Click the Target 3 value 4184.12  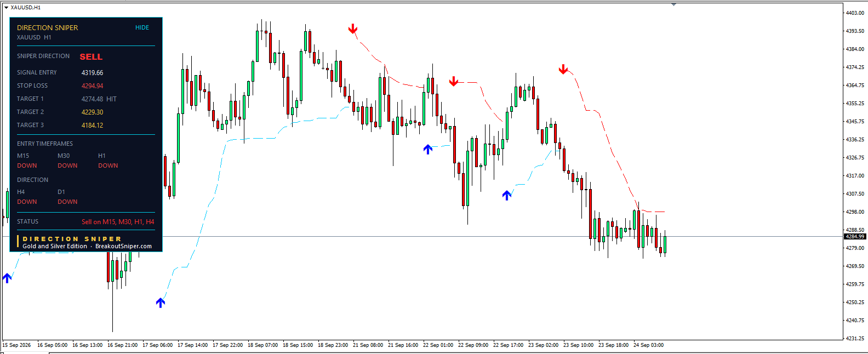(x=92, y=125)
